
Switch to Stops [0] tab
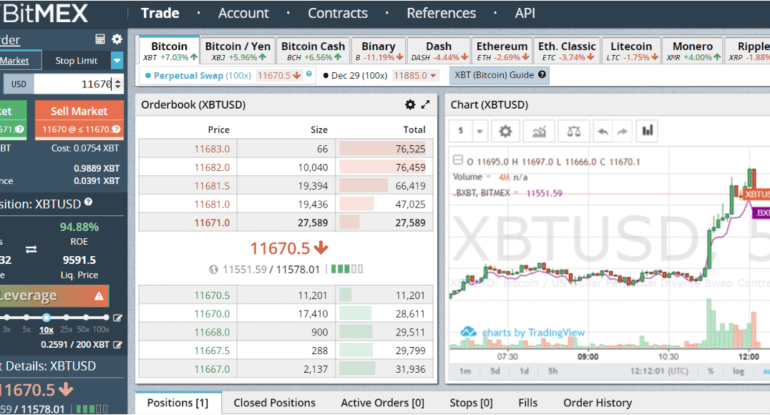click(471, 403)
